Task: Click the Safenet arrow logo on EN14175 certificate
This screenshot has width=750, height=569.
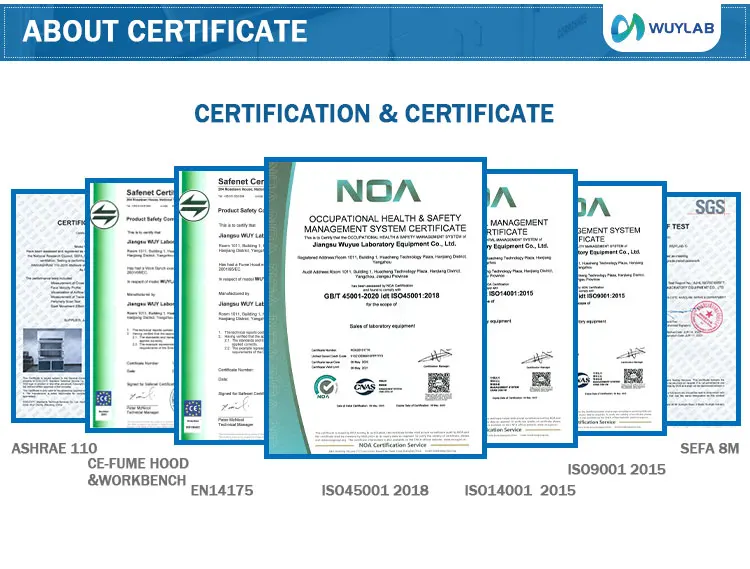Action: 194,206
